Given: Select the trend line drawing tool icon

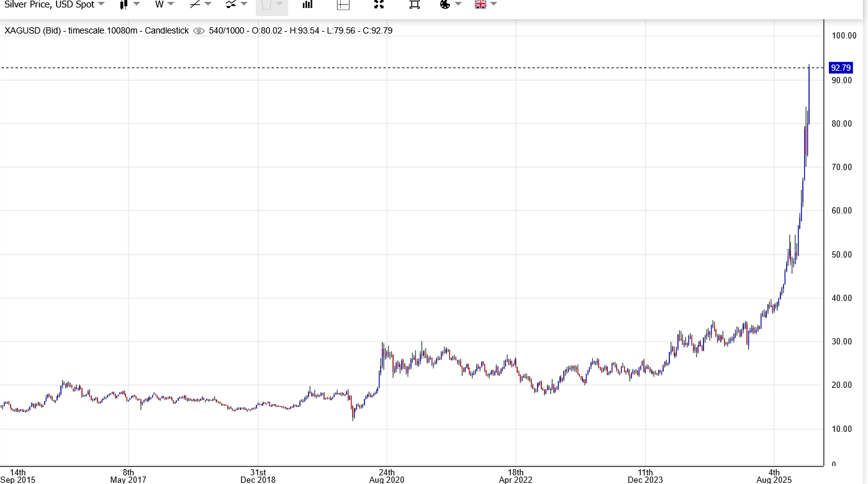Looking at the screenshot, I should click(194, 4).
